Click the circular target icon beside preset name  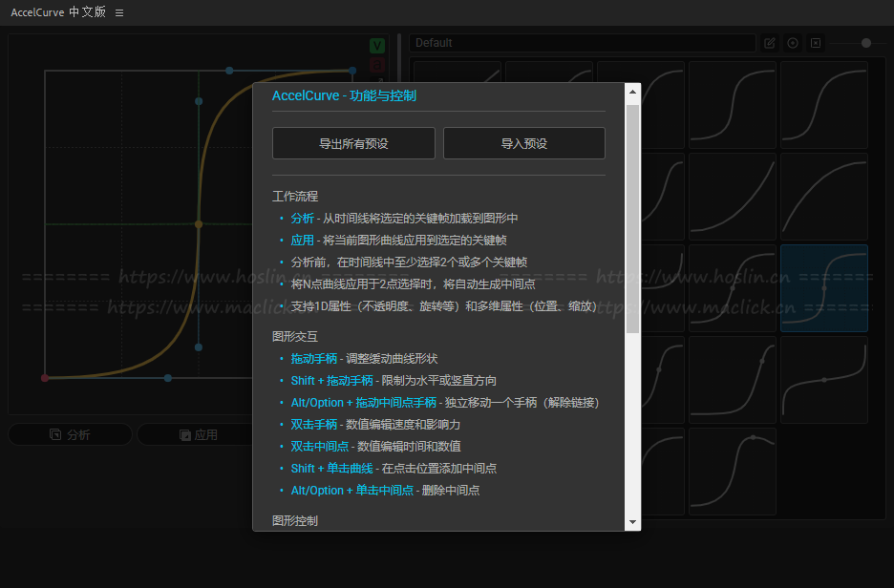793,43
